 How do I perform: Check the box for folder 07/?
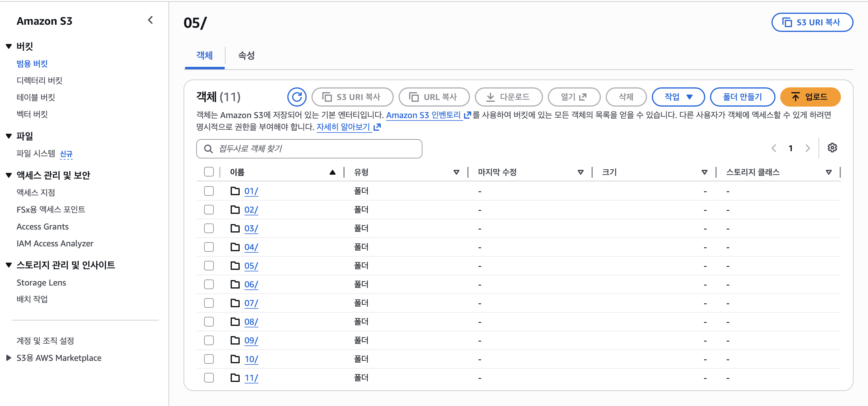pyautogui.click(x=209, y=303)
